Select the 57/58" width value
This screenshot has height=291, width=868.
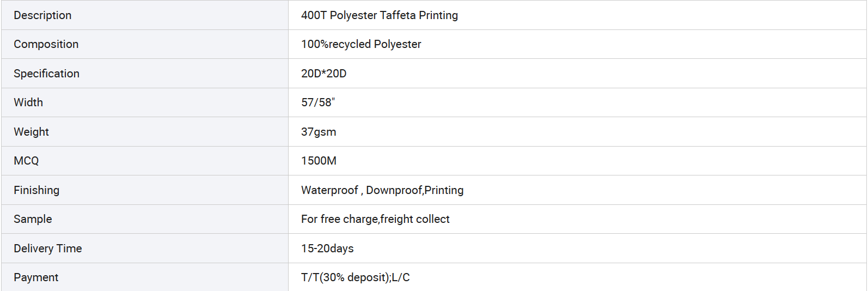(318, 102)
